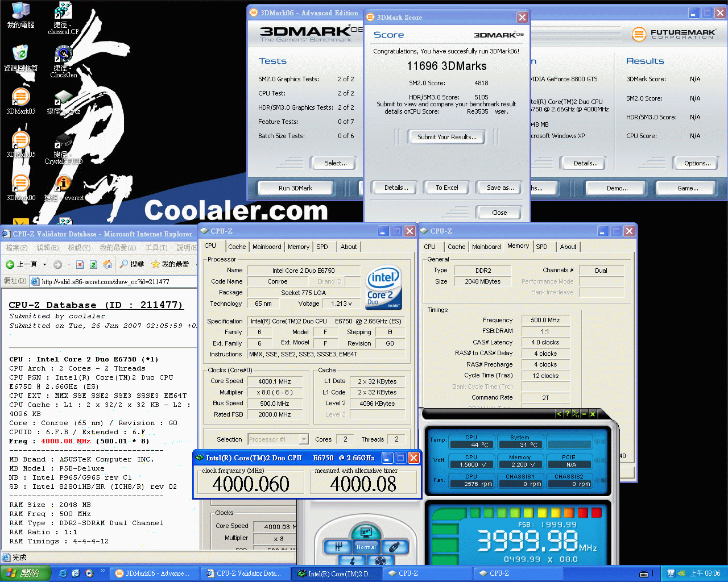The height and width of the screenshot is (582, 728).
Task: Switch to the CPU tab in right CPU-Z
Action: pyautogui.click(x=429, y=247)
